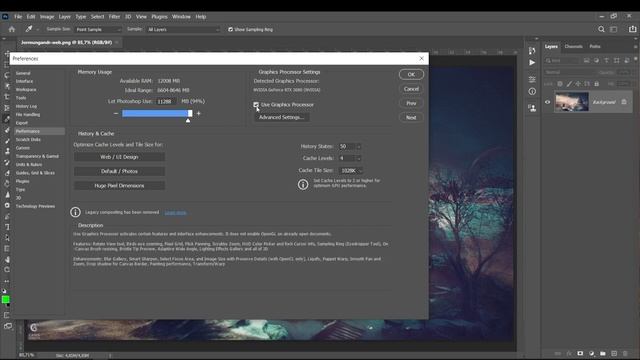Open the Adjustments sliders icon in collapsed dock

(x=532, y=79)
